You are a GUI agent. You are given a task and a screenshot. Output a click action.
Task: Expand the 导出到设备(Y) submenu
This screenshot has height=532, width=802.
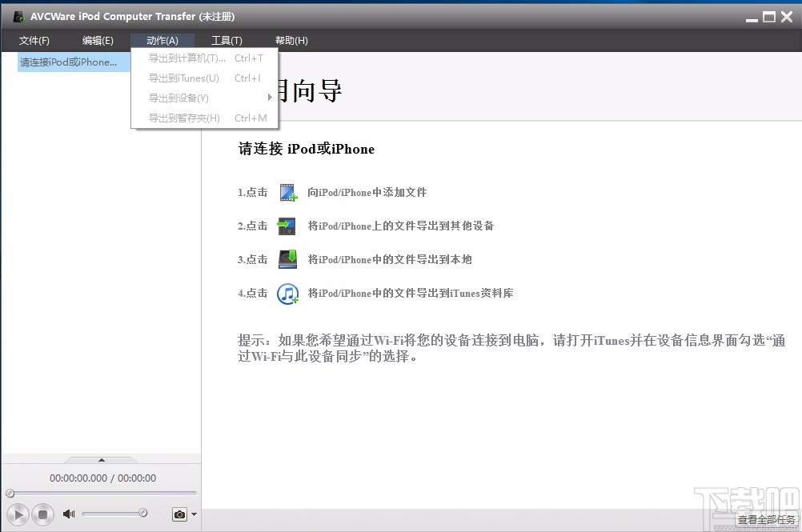pos(178,98)
